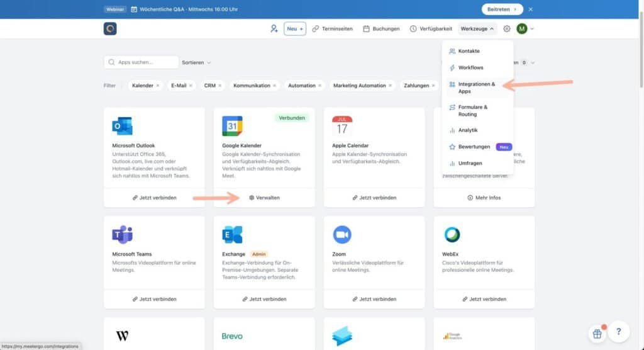The height and width of the screenshot is (350, 644).
Task: Click the Webinar label in banner
Action: [115, 9]
